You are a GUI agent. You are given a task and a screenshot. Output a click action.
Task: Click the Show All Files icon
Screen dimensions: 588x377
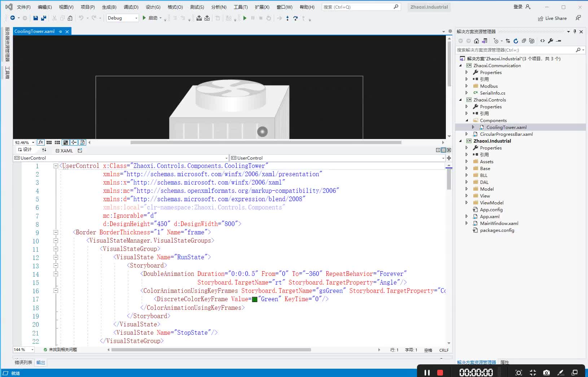532,41
